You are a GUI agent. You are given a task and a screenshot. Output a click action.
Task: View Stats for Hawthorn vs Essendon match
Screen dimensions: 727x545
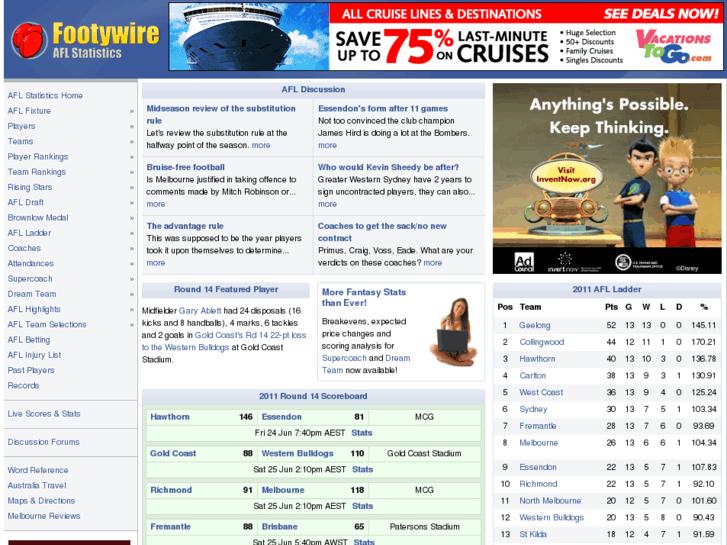pos(362,433)
